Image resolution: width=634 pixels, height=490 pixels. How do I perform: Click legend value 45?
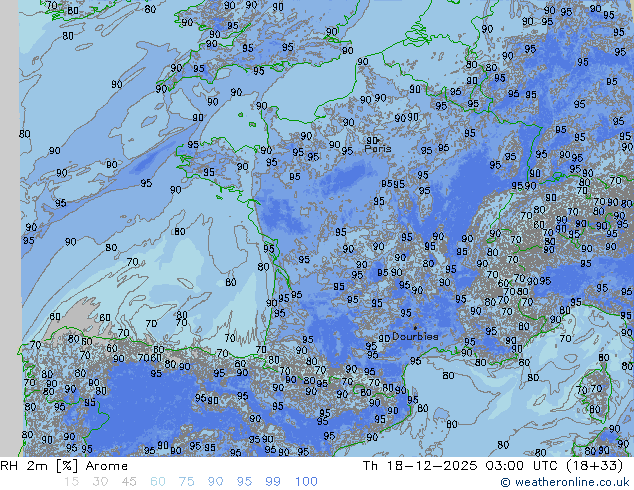pyautogui.click(x=129, y=482)
